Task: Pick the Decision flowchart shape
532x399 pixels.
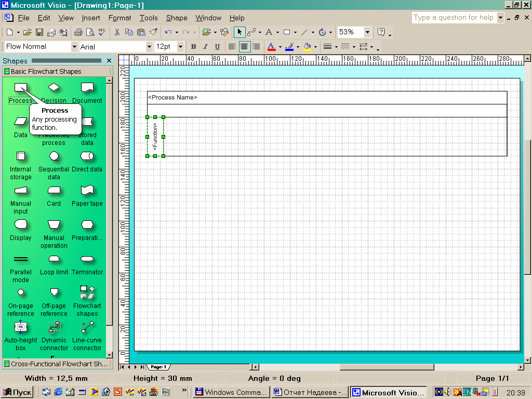Action: tap(54, 87)
